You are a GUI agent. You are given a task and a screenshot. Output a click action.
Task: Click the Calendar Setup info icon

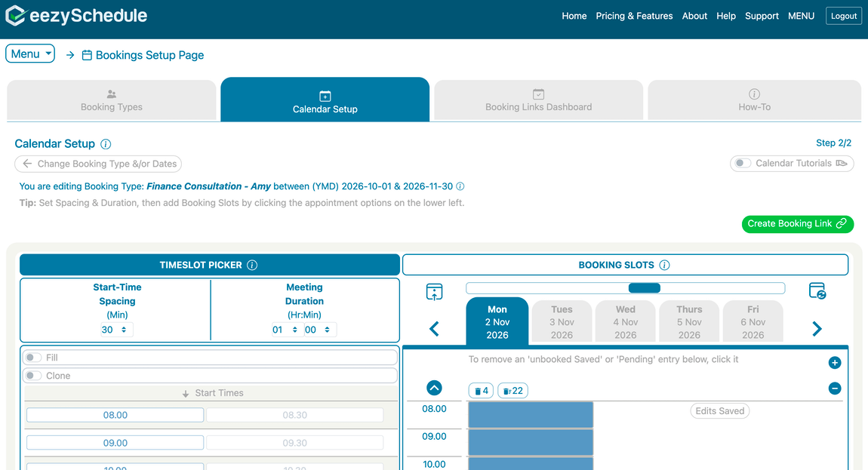(x=106, y=144)
